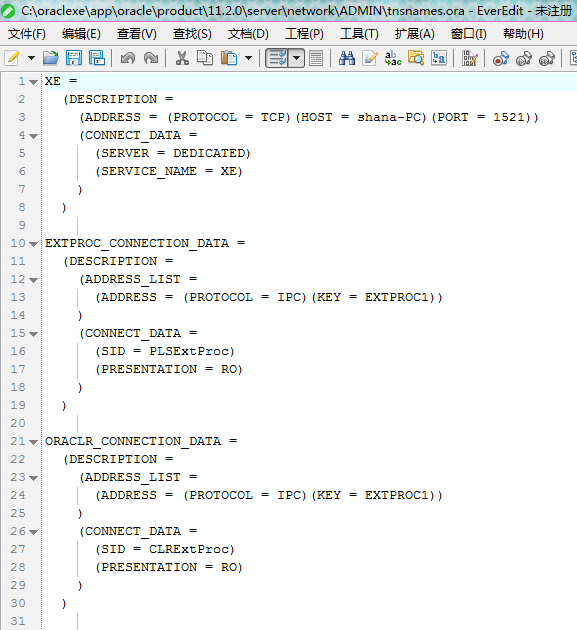Click the Find in Files folder icon
This screenshot has height=630, width=577.
[416, 58]
